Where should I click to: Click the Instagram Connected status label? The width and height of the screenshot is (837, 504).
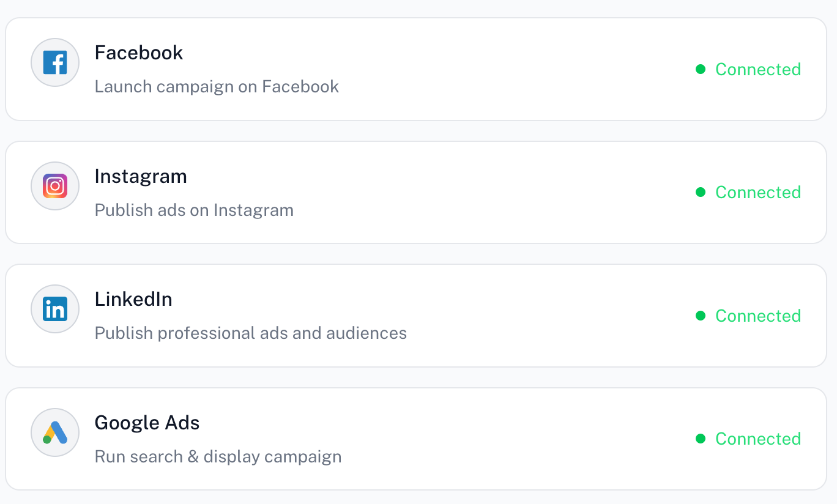pyautogui.click(x=758, y=193)
